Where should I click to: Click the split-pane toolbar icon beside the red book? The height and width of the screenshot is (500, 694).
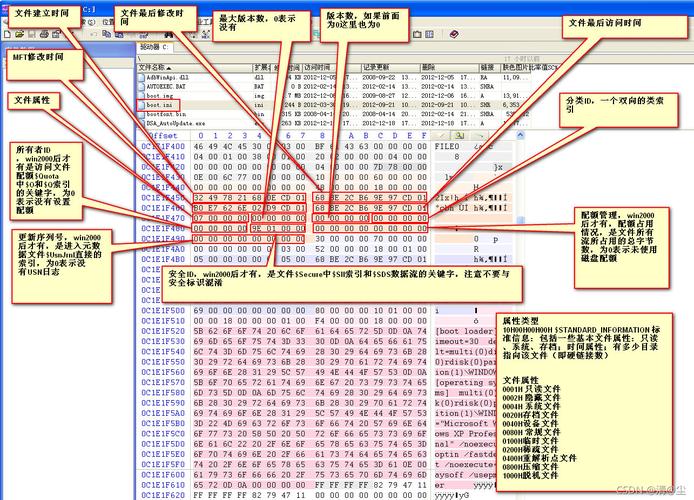(429, 34)
